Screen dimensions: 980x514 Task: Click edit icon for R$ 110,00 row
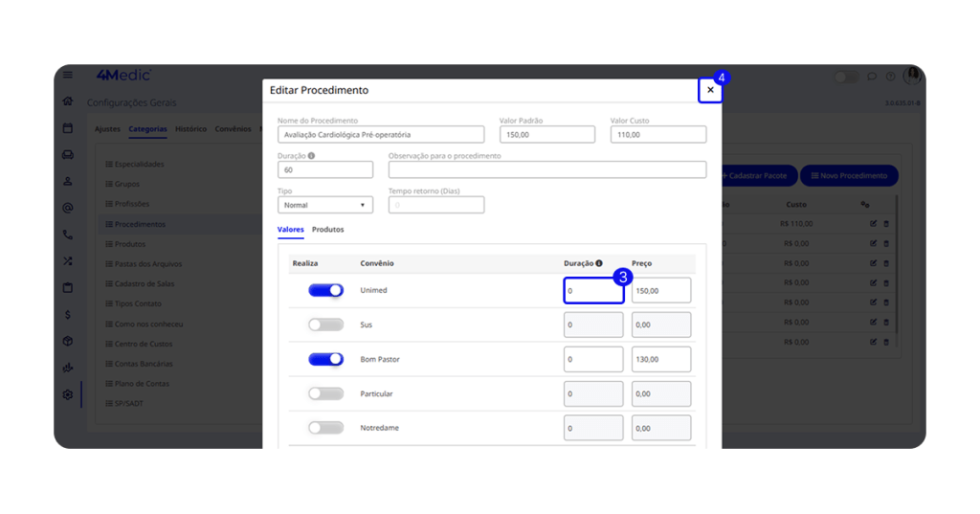tap(873, 224)
